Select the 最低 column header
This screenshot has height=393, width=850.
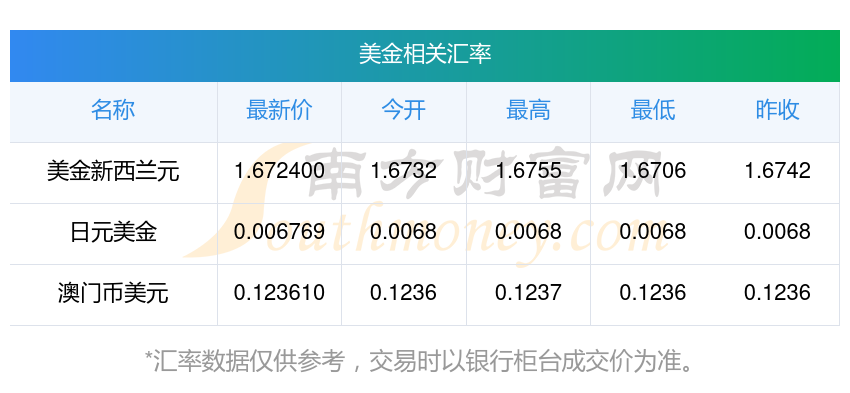click(653, 110)
